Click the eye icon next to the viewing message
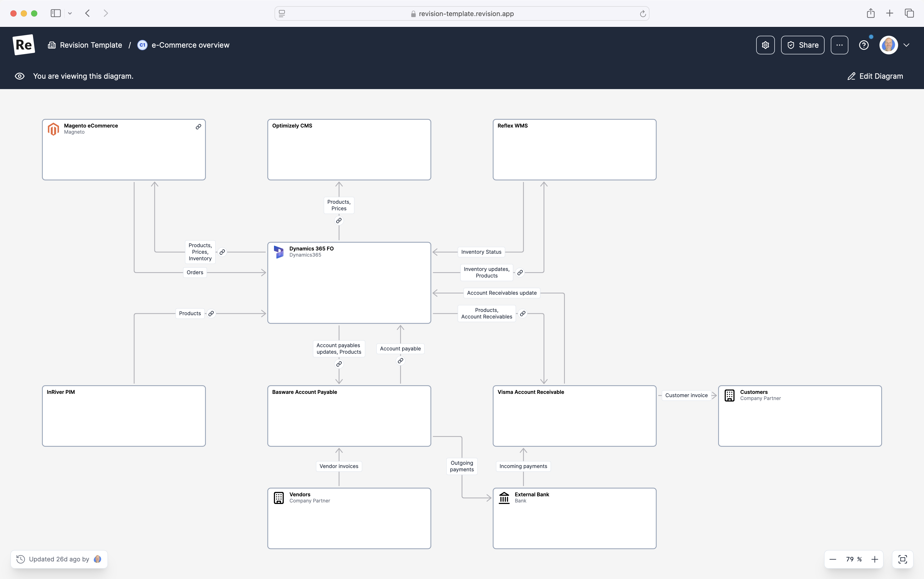 19,76
